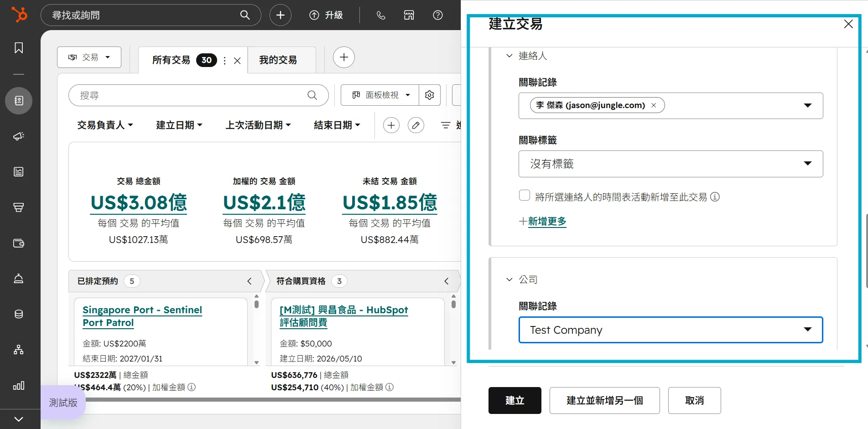This screenshot has height=429, width=868.
Task: Click the US$2.1億 weighted amount value
Action: 264,203
